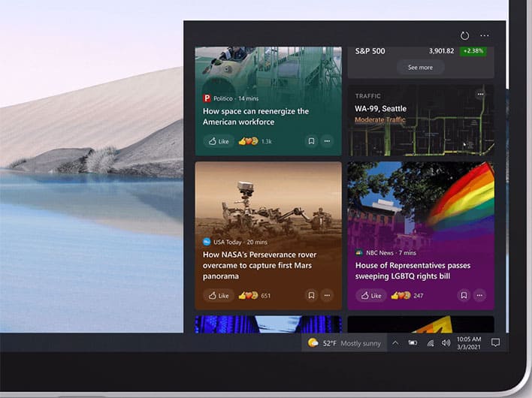Open the feed options ellipsis at the top right
The image size is (532, 398).
(485, 35)
